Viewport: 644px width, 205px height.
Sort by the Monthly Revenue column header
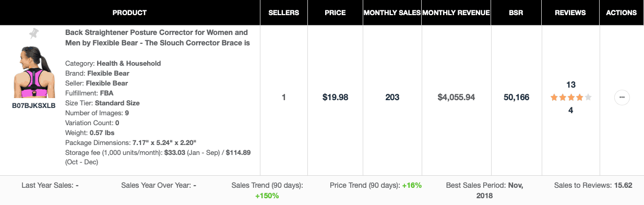click(456, 13)
